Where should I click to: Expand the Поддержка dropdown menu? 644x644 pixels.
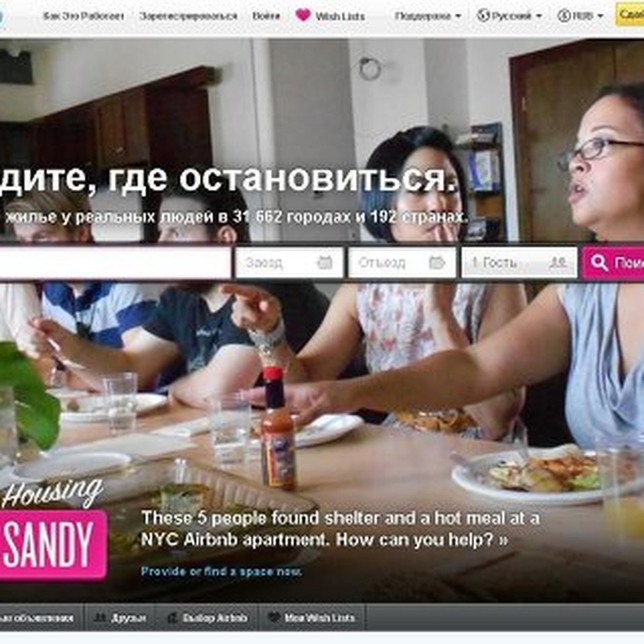click(427, 16)
